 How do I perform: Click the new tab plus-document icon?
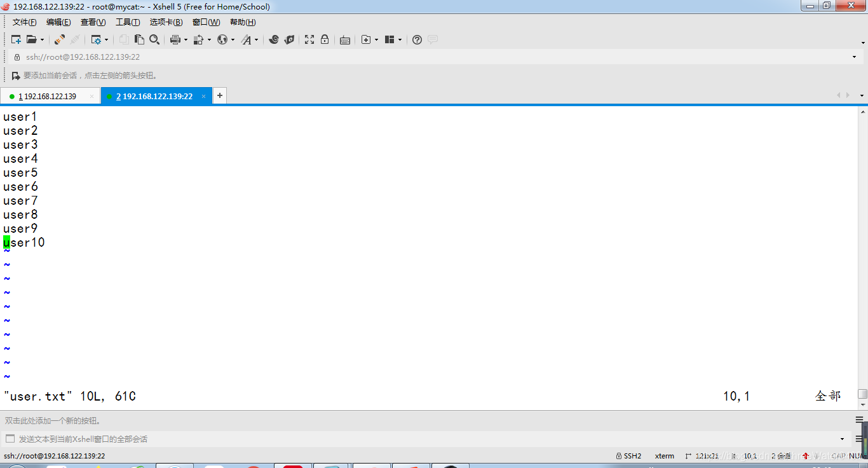pyautogui.click(x=366, y=39)
